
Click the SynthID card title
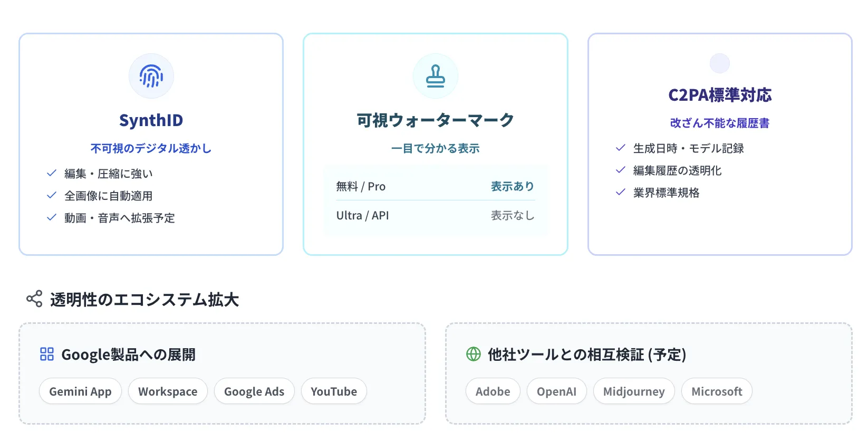click(x=151, y=120)
